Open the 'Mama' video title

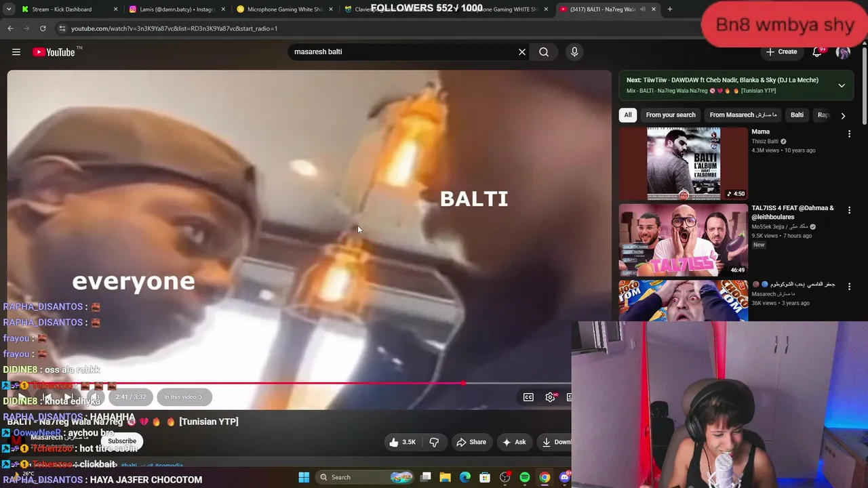(760, 131)
